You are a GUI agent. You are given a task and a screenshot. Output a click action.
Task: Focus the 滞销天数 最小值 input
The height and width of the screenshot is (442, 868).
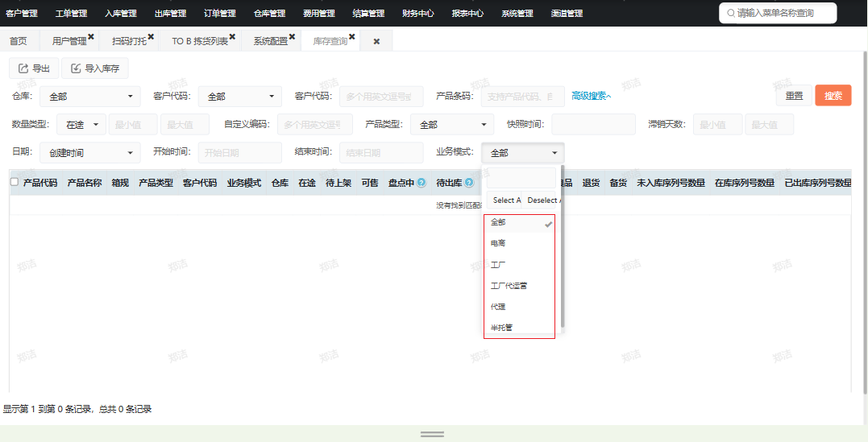pyautogui.click(x=718, y=125)
